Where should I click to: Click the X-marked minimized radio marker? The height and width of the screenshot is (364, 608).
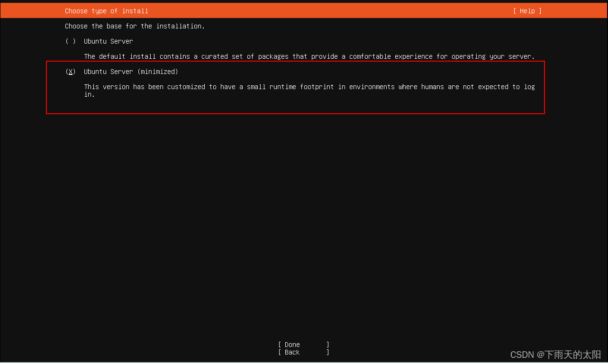[70, 72]
